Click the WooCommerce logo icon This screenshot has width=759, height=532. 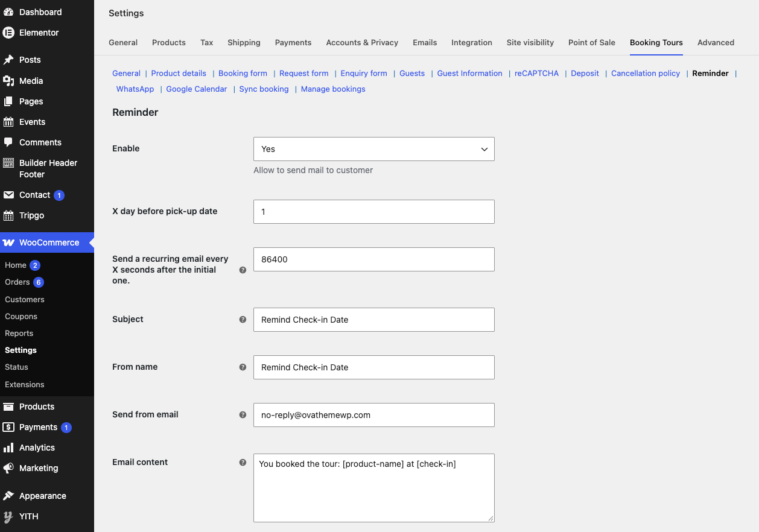(x=8, y=242)
